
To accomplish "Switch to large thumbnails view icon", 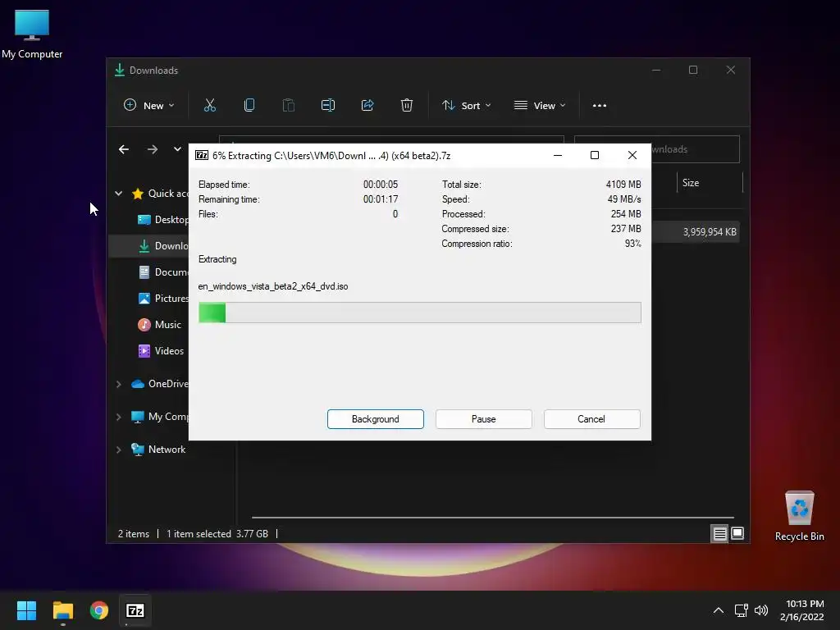I will 737,533.
